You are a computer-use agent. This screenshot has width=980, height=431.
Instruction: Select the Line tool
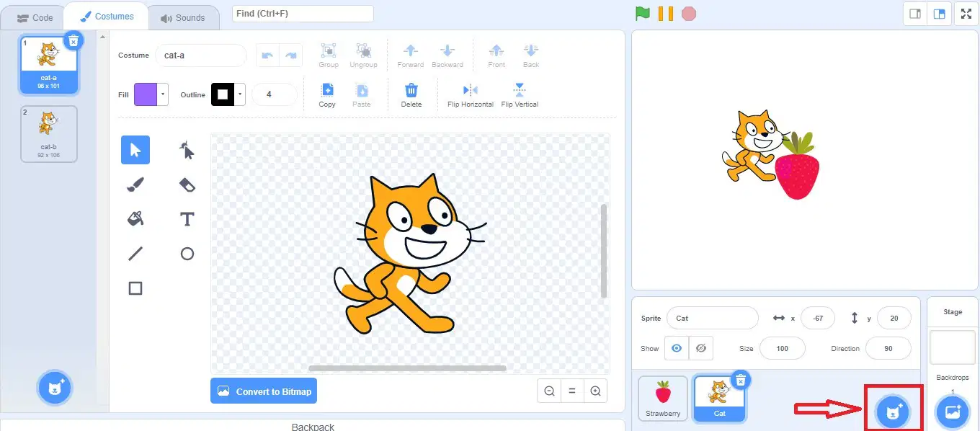coord(135,253)
